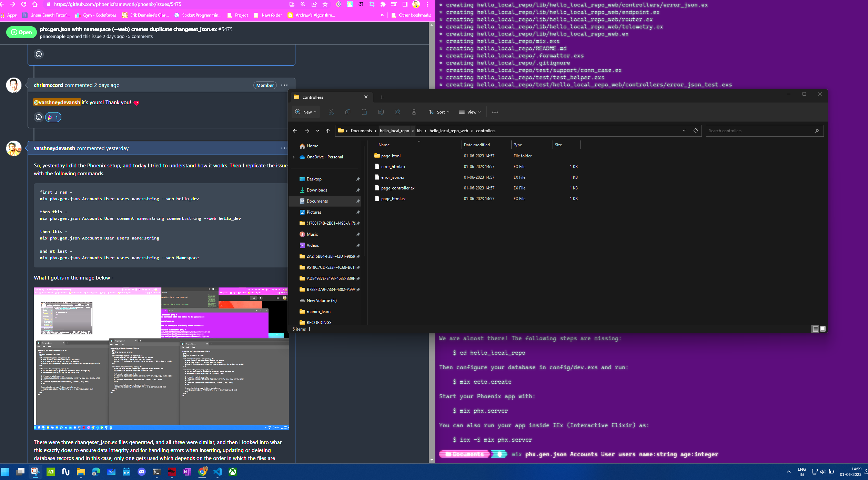
Task: Open Chrome three-dot menu
Action: coord(427,4)
